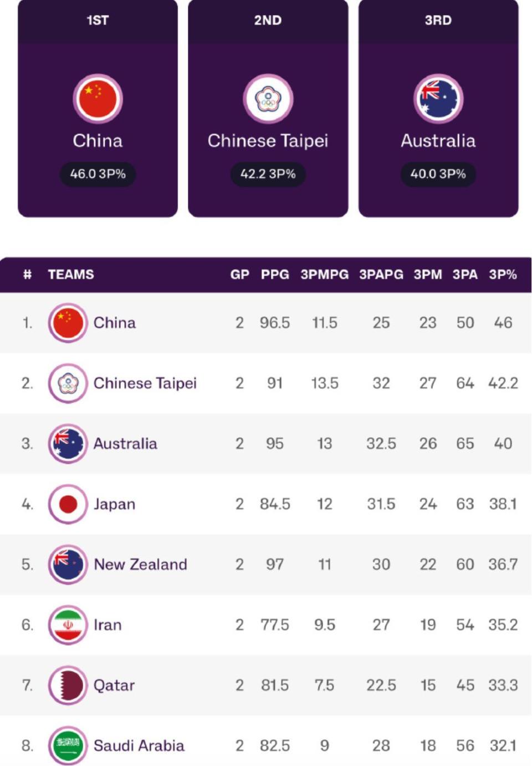Click the 42.2 3P% badge under Chinese Taipei
Screen dimensions: 532x766
coord(268,174)
